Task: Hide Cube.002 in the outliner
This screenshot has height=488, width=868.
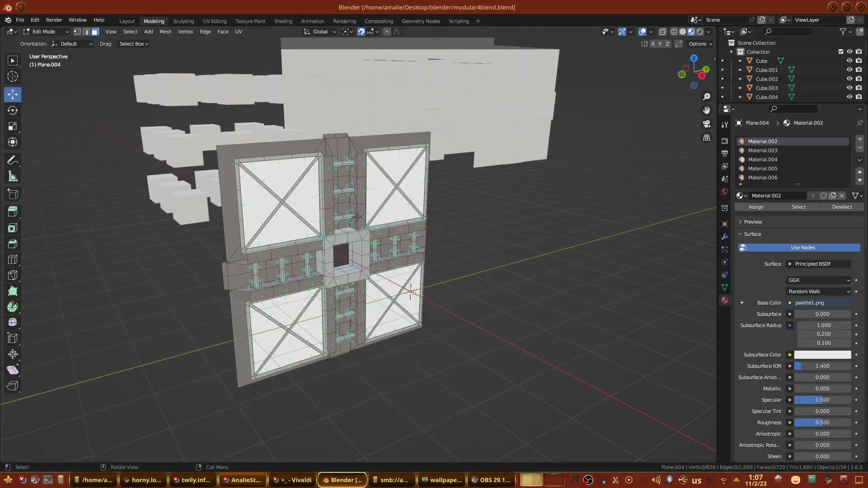Action: pos(849,79)
